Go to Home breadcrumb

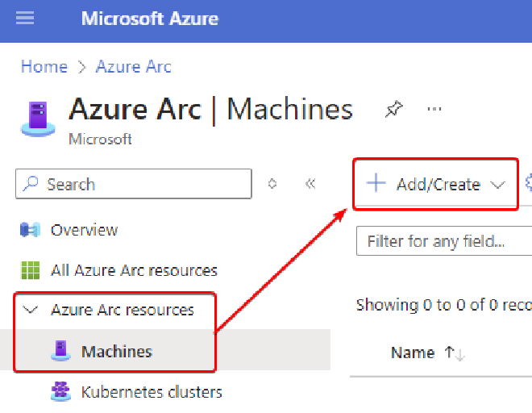(x=44, y=67)
